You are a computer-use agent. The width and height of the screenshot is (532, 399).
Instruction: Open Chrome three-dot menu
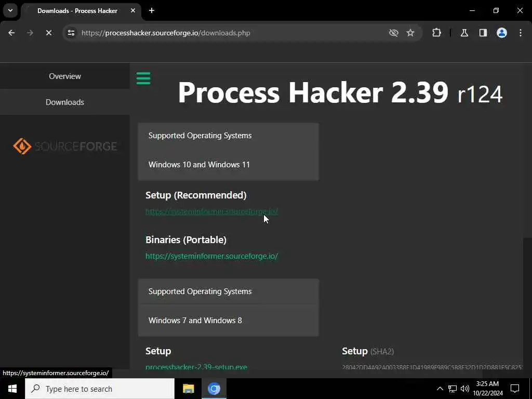click(x=521, y=33)
